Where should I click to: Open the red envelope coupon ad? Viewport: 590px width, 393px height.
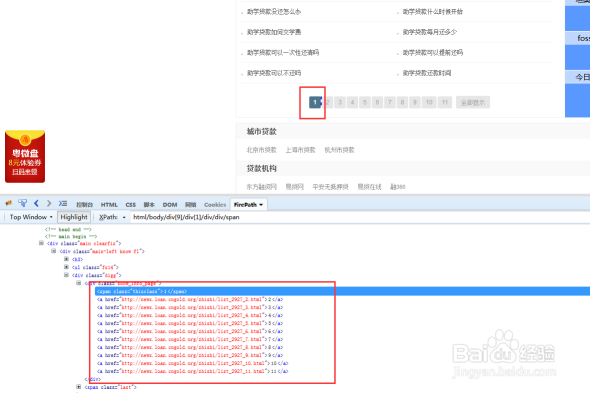[x=25, y=156]
